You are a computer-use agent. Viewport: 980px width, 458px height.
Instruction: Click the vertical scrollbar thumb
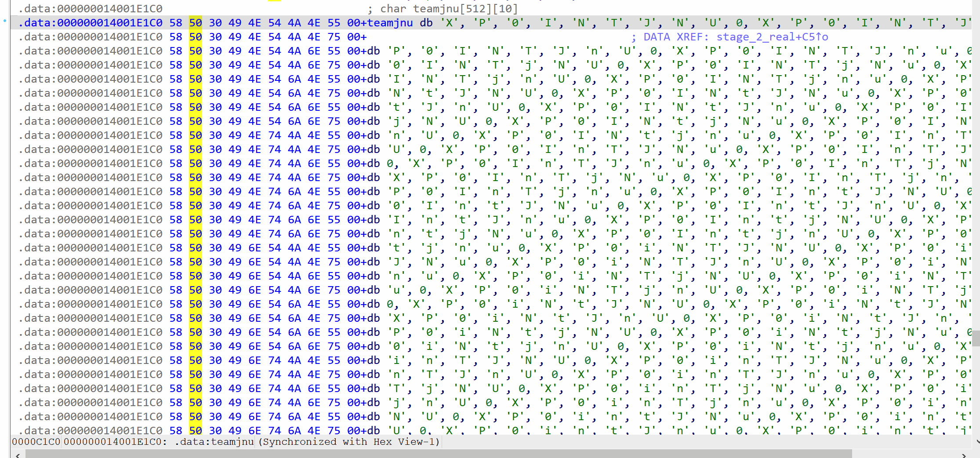(976, 338)
